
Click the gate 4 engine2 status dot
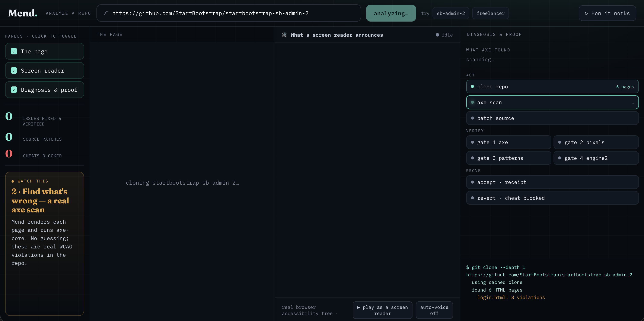560,158
